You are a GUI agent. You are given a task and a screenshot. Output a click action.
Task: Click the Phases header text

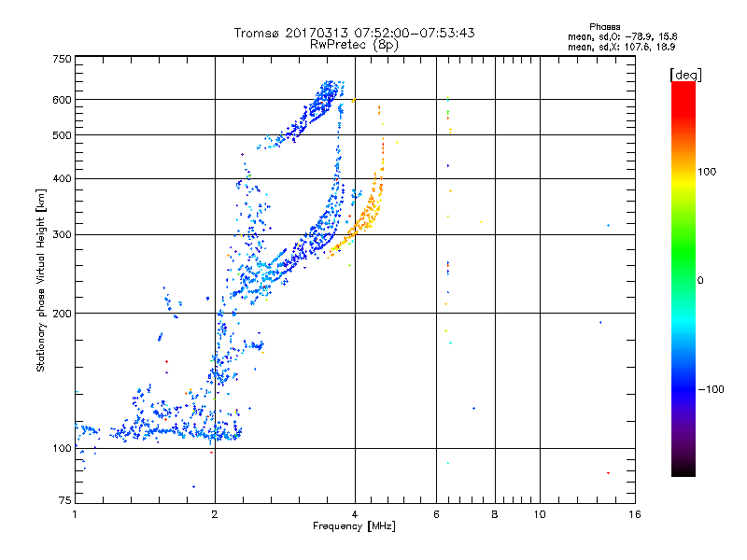coord(604,27)
